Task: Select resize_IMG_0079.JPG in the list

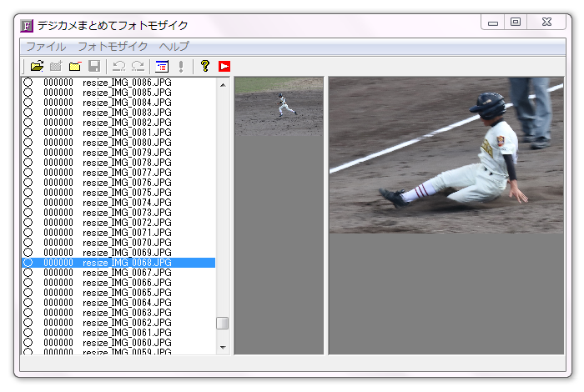Action: tap(118, 153)
